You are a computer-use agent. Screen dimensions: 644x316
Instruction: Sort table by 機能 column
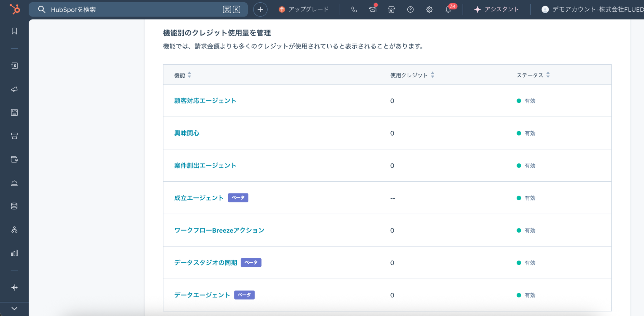point(182,75)
